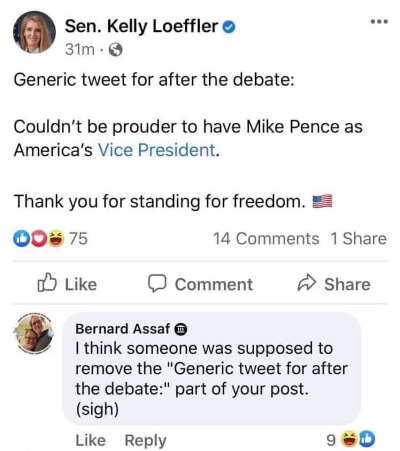Click the blue verified badge
Image resolution: width=400 pixels, height=451 pixels.
(x=229, y=27)
